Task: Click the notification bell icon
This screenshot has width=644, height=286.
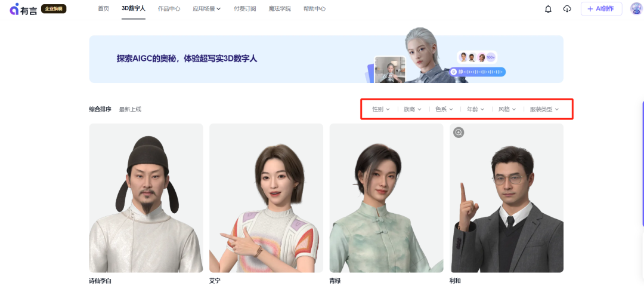Action: (x=548, y=9)
